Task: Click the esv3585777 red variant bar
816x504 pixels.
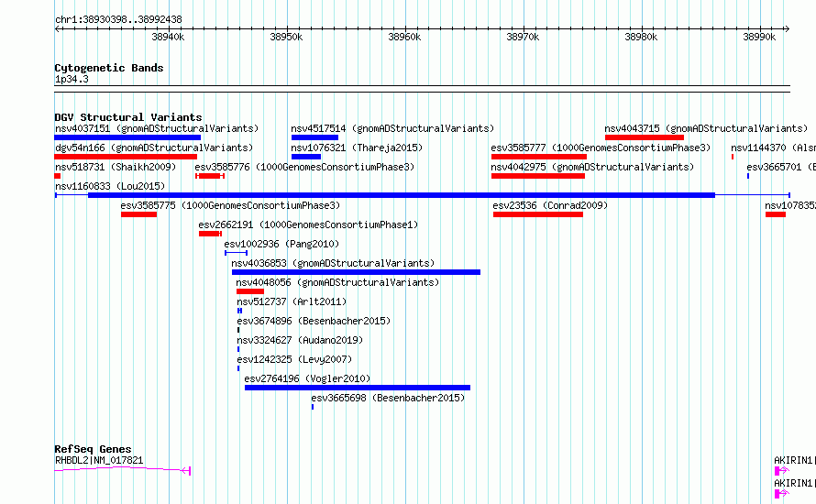Action: (539, 157)
